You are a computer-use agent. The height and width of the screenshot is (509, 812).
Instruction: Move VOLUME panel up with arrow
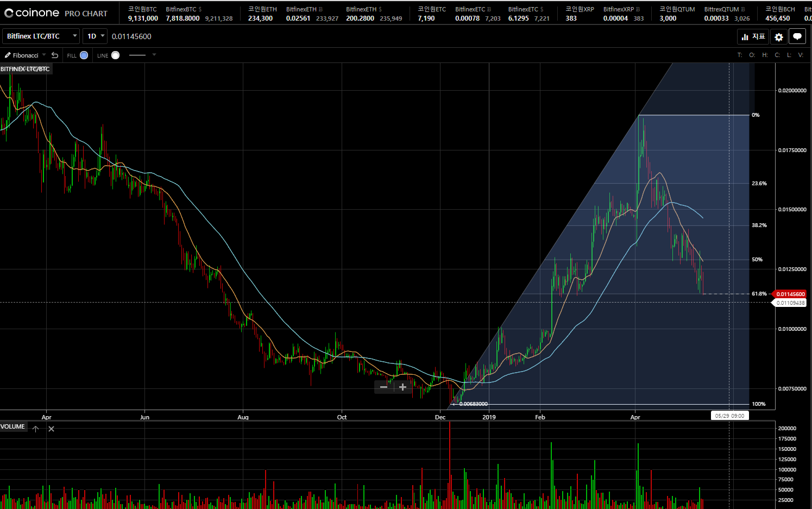point(36,429)
